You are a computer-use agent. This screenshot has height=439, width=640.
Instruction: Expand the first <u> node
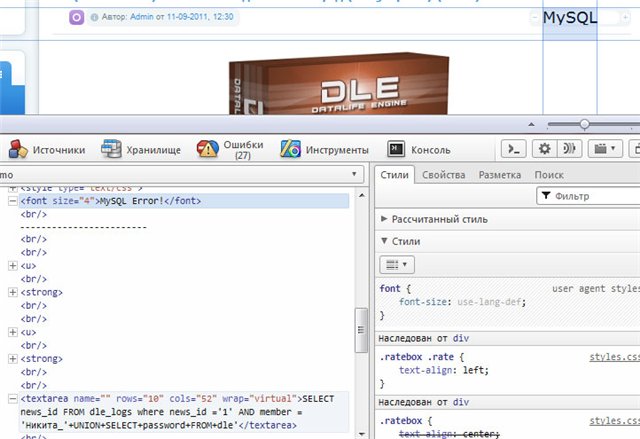[x=13, y=266]
